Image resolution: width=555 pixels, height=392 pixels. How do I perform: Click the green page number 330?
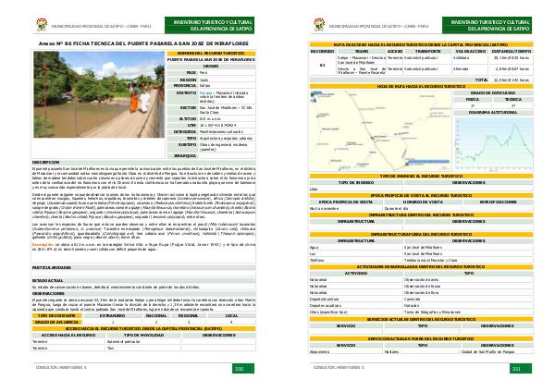click(243, 369)
